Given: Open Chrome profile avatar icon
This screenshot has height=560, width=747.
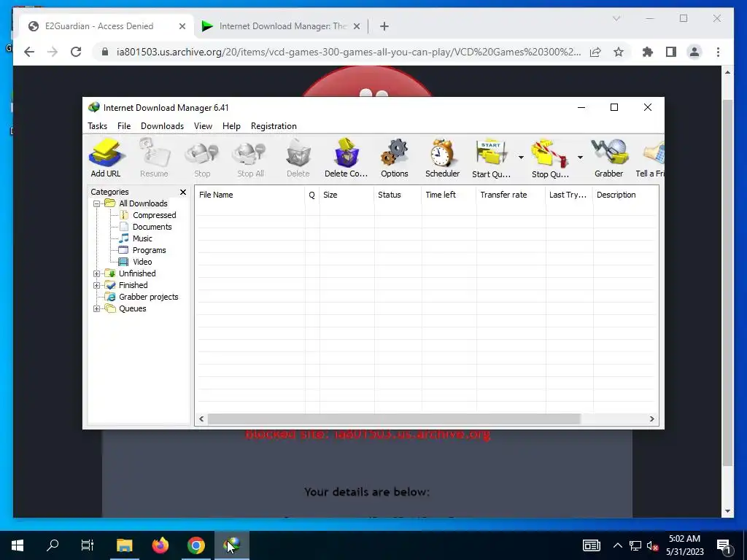Looking at the screenshot, I should (694, 52).
